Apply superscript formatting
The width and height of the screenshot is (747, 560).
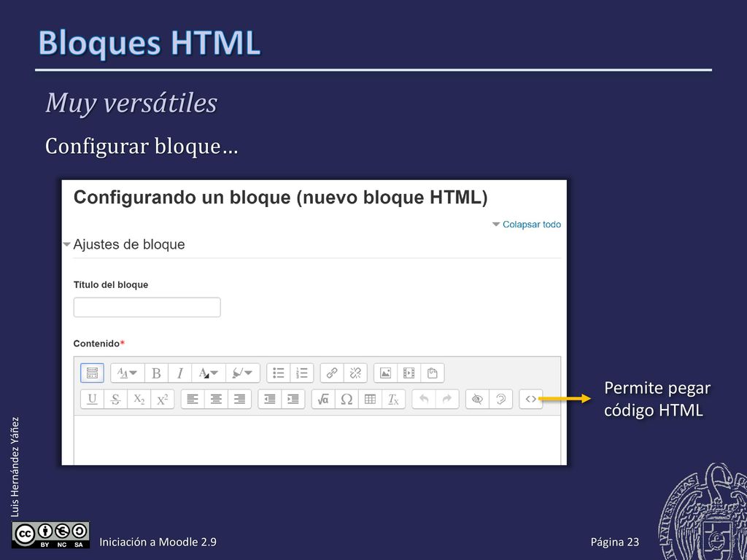tap(162, 399)
